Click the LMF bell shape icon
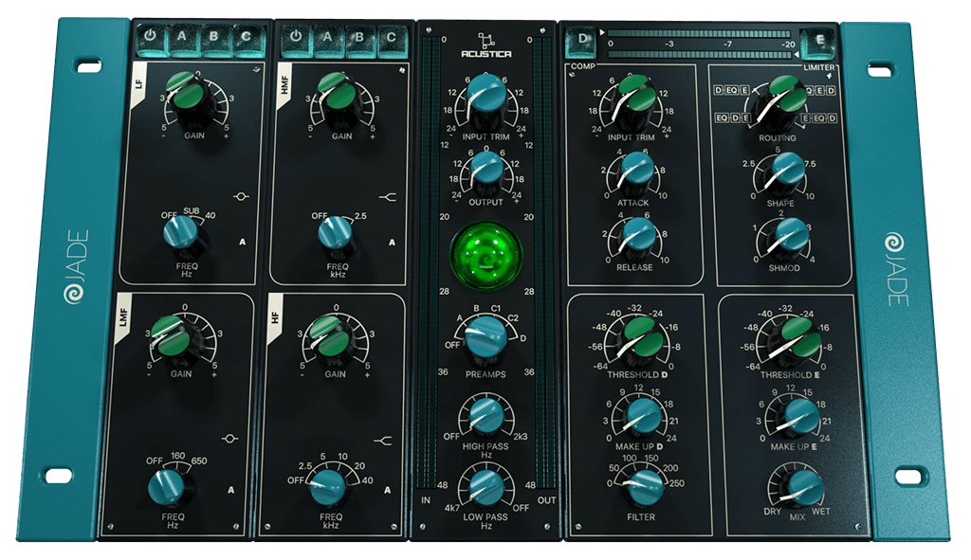Screen dimensions: 971x560 pos(229,439)
